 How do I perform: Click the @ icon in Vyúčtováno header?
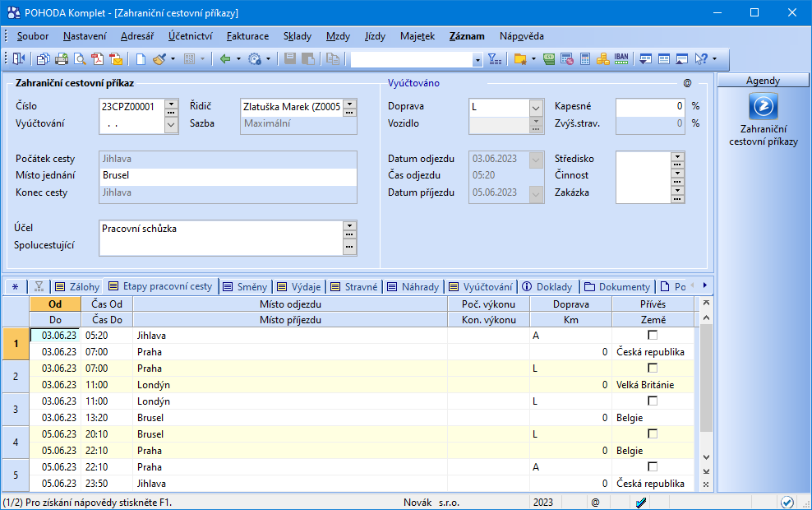(687, 83)
